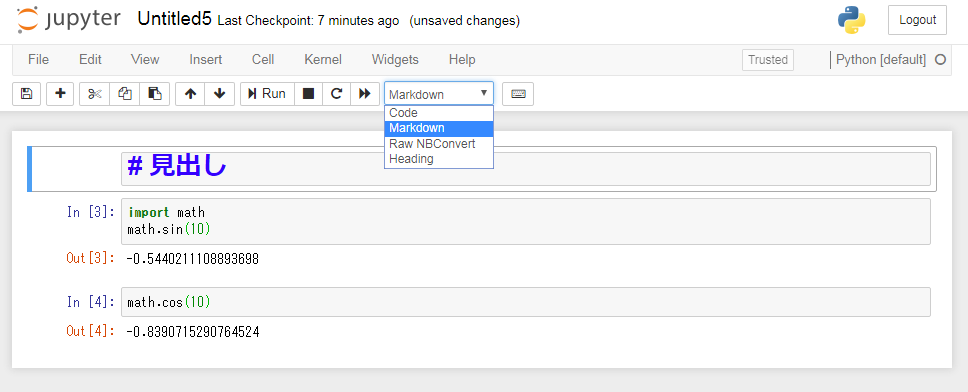Open the Cell menu
Viewport: 968px width, 392px height.
pyautogui.click(x=263, y=60)
